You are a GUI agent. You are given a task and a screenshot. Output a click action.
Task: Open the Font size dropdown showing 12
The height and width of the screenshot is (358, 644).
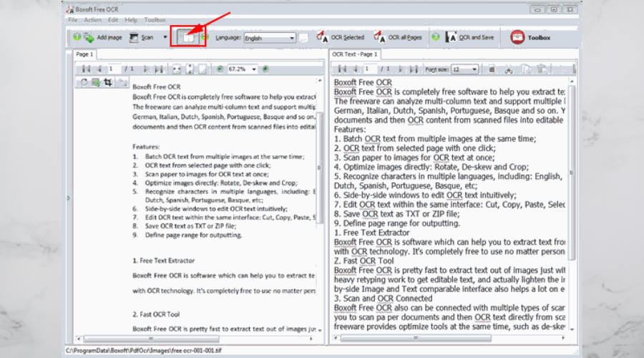(464, 69)
